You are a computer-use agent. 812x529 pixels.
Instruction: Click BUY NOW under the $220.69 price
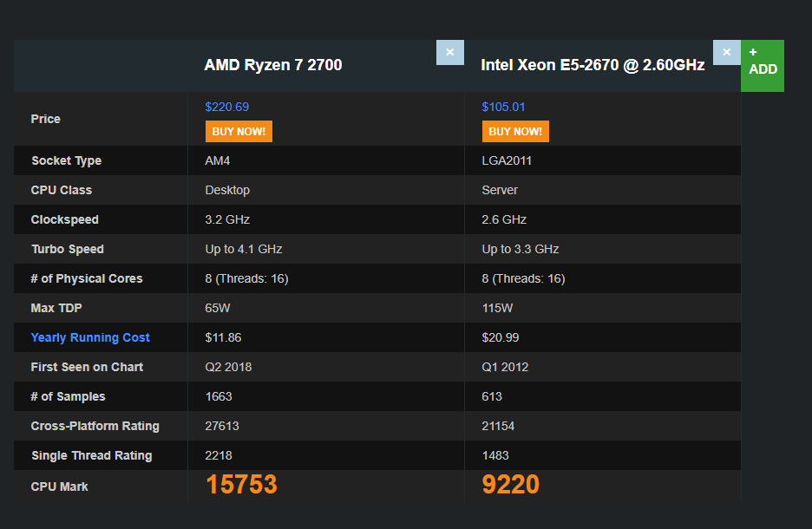[x=239, y=132]
